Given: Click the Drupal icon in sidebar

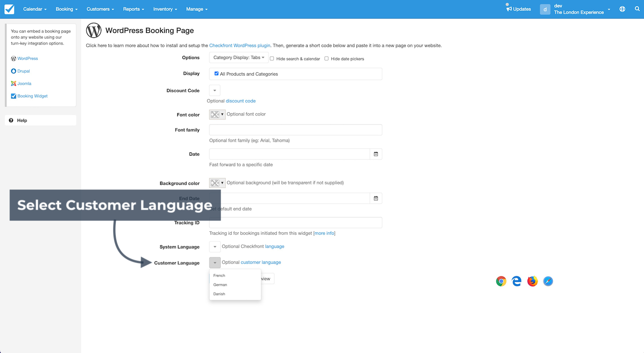Looking at the screenshot, I should pos(14,71).
